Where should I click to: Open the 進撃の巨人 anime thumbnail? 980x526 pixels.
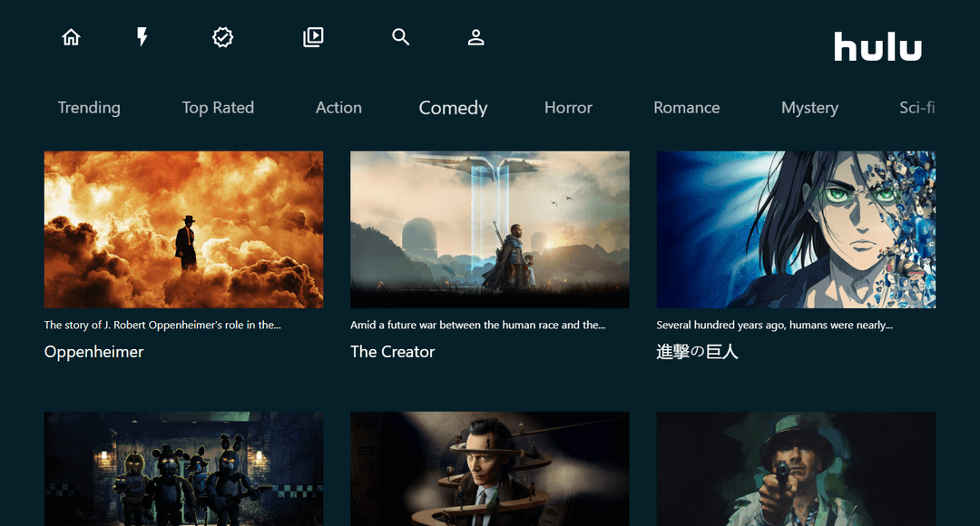click(x=796, y=229)
